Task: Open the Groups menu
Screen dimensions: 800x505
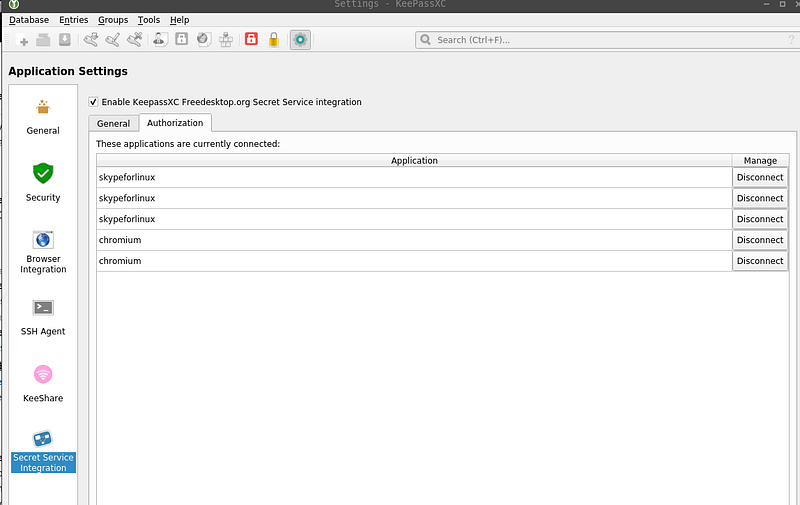Action: coord(113,20)
